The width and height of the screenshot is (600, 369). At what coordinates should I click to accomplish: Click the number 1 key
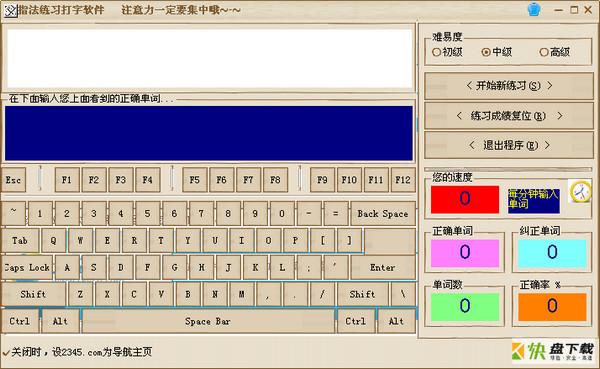point(40,214)
